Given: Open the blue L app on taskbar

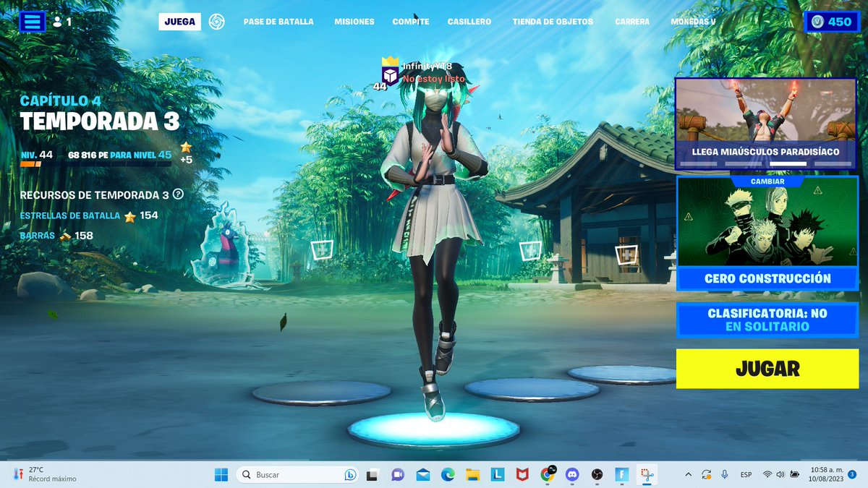Looking at the screenshot, I should (498, 475).
